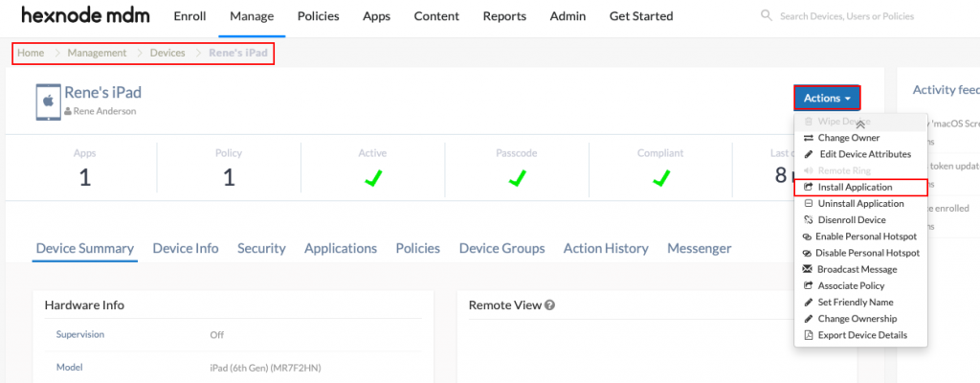Choose Uninstall Application
This screenshot has height=383, width=980.
[860, 203]
